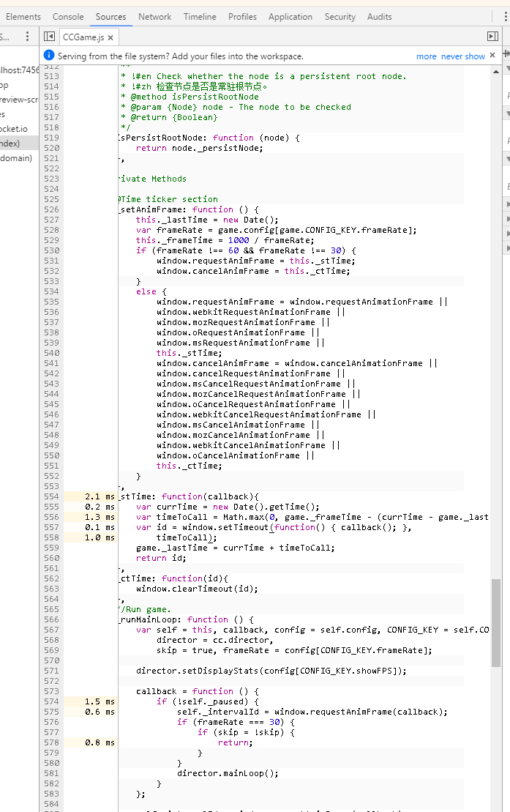This screenshot has width=510, height=812.
Task: Open the navigator pane three-dot menu
Action: [28, 37]
